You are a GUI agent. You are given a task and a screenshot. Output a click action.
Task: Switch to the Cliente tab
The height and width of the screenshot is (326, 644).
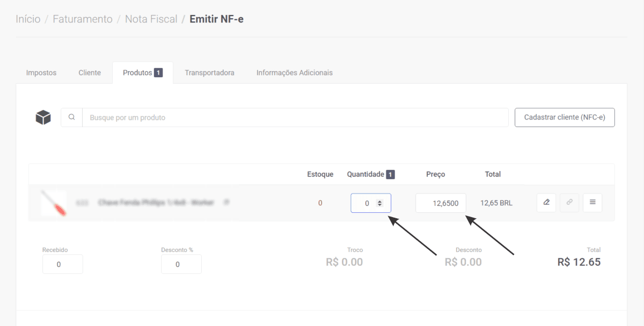[x=90, y=73]
